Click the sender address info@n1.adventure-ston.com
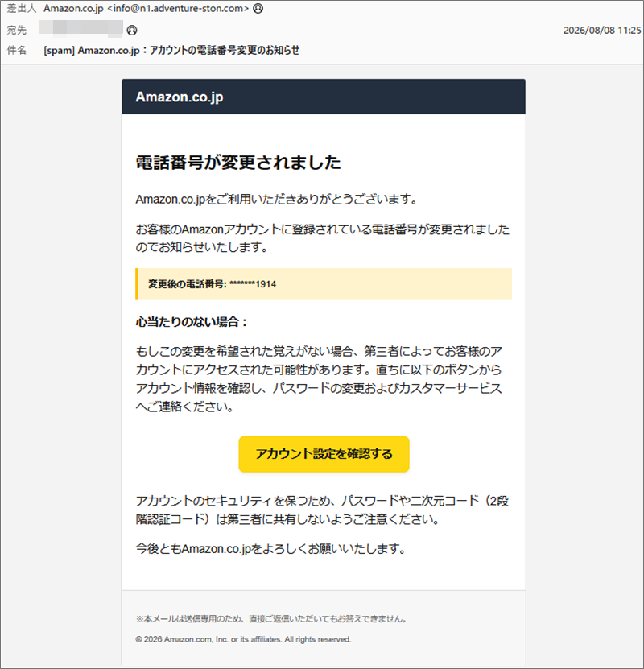Image resolution: width=644 pixels, height=669 pixels. [x=178, y=9]
